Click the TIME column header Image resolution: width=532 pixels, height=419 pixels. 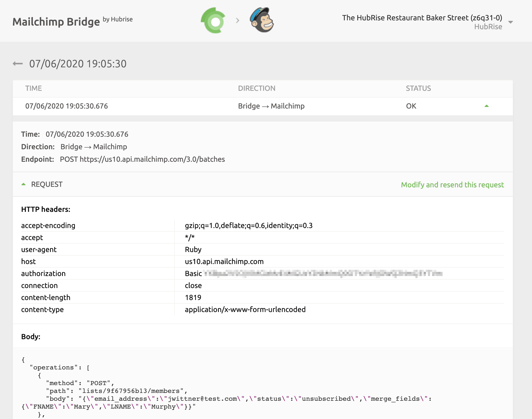33,88
